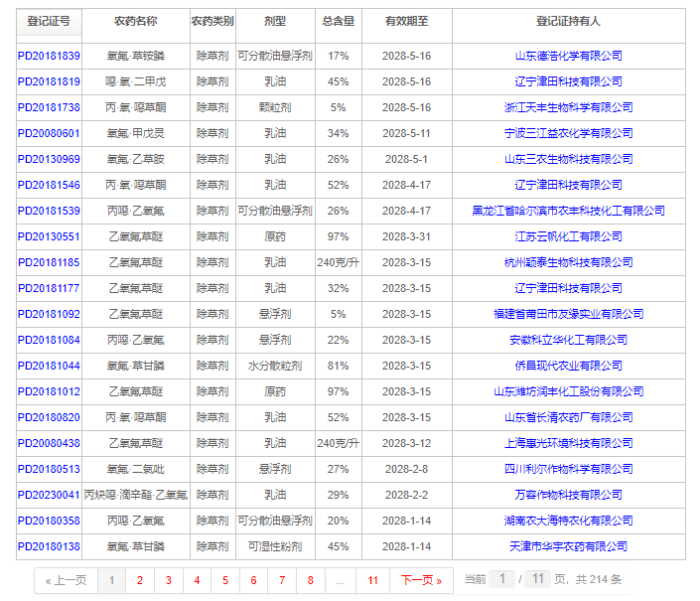The image size is (700, 601).
Task: Click the 登记证号 column header
Action: click(x=49, y=22)
